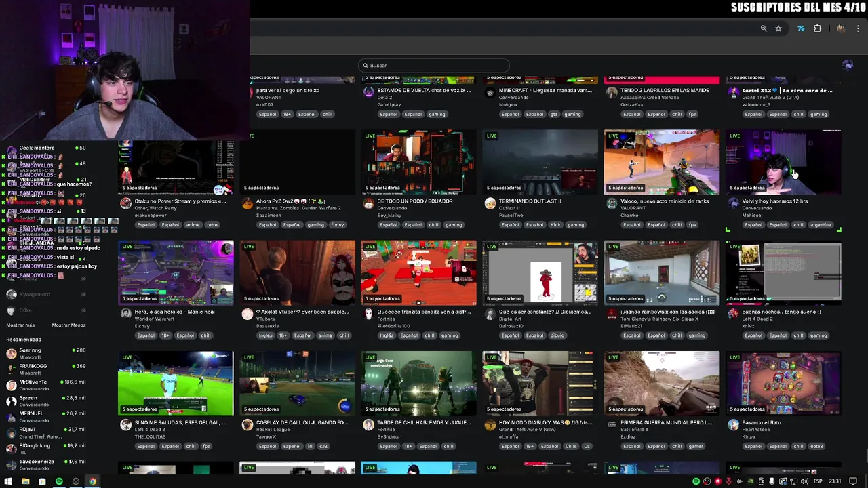Click the dibujo tag under Digital Art stream
The width and height of the screenshot is (868, 488).
point(557,335)
